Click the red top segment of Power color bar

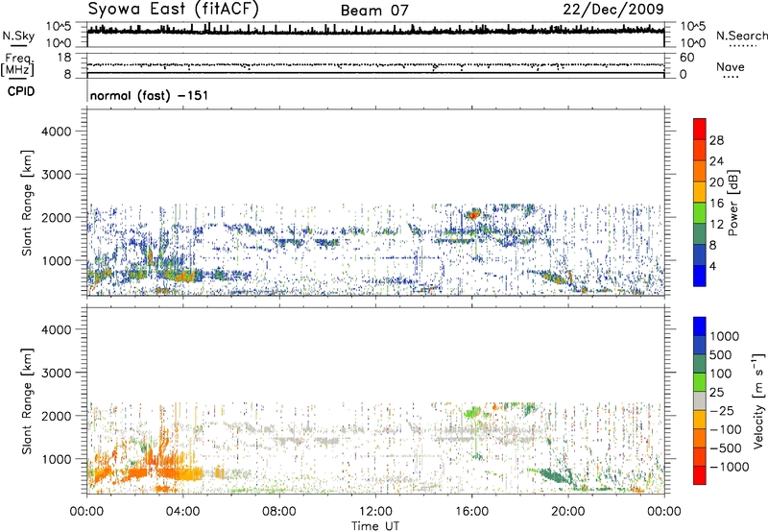[x=700, y=129]
